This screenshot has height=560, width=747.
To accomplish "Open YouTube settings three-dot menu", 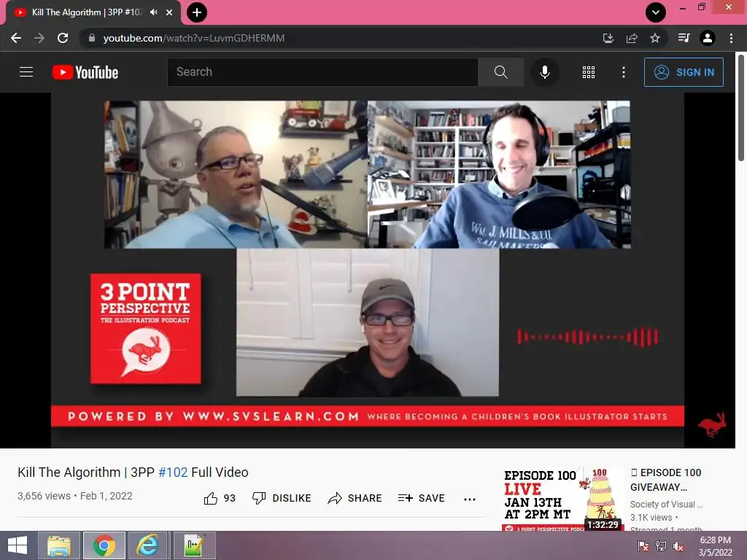I will pyautogui.click(x=624, y=72).
